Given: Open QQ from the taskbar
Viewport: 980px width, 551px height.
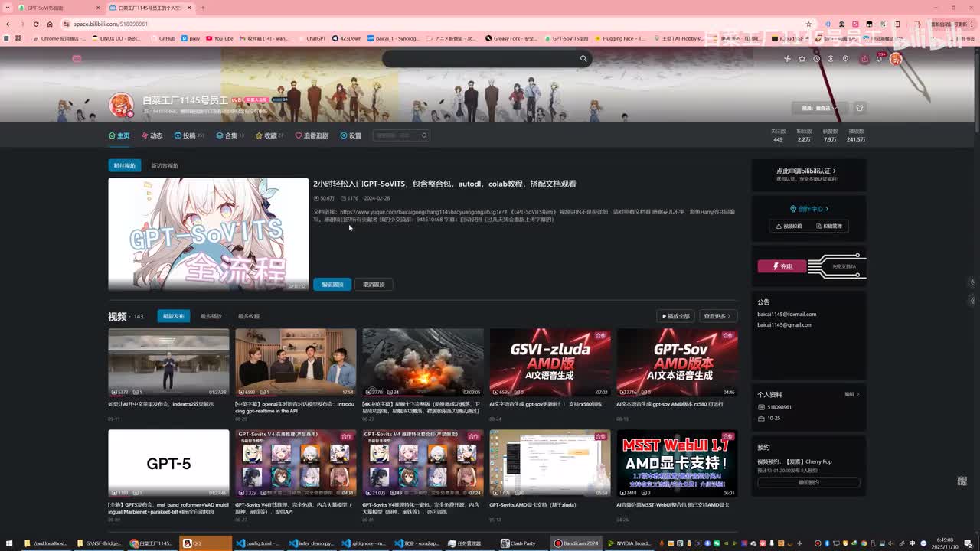Looking at the screenshot, I should pyautogui.click(x=205, y=543).
